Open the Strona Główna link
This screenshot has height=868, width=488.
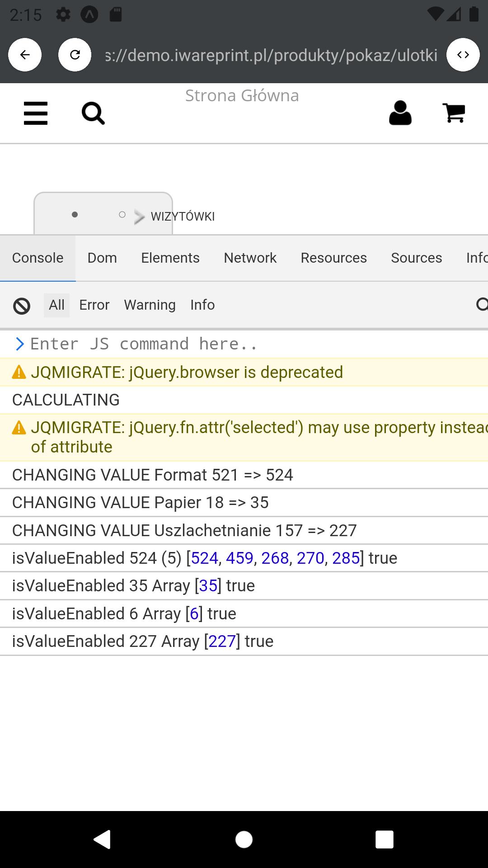tap(242, 96)
